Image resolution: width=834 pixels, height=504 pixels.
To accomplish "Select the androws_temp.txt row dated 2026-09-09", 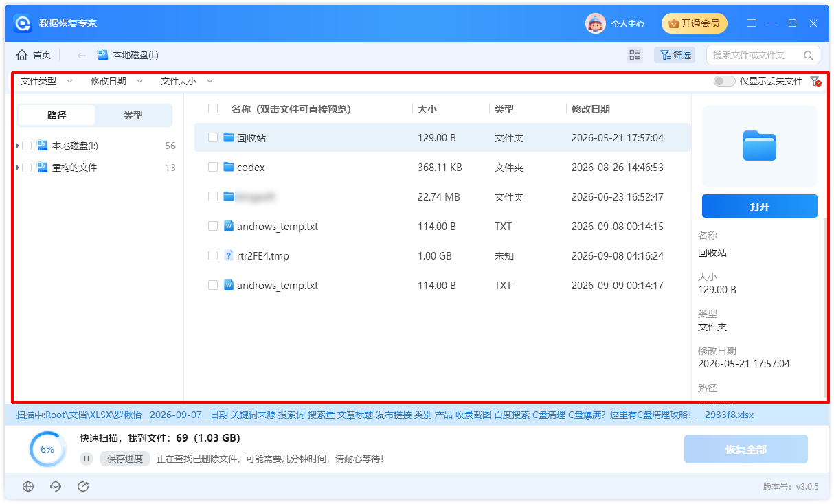I will (442, 285).
